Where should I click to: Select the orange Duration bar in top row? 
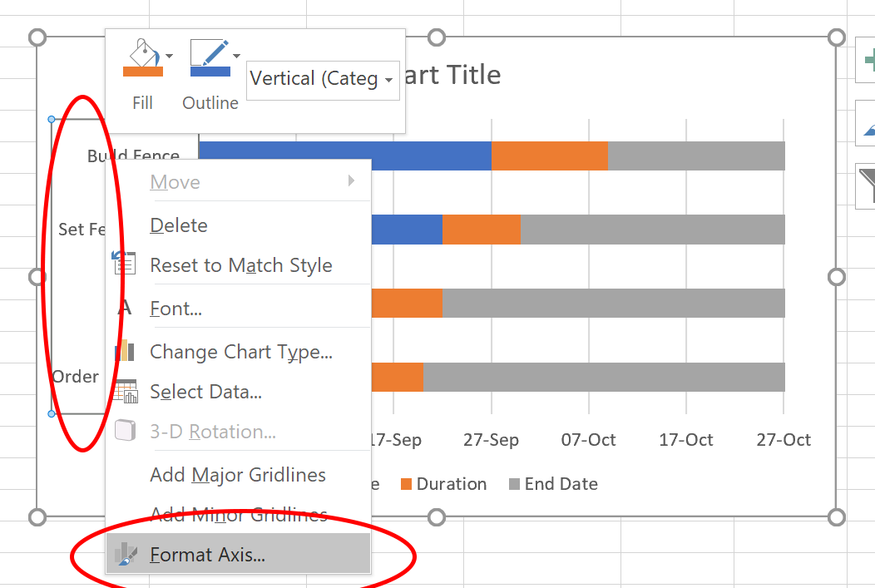point(550,156)
